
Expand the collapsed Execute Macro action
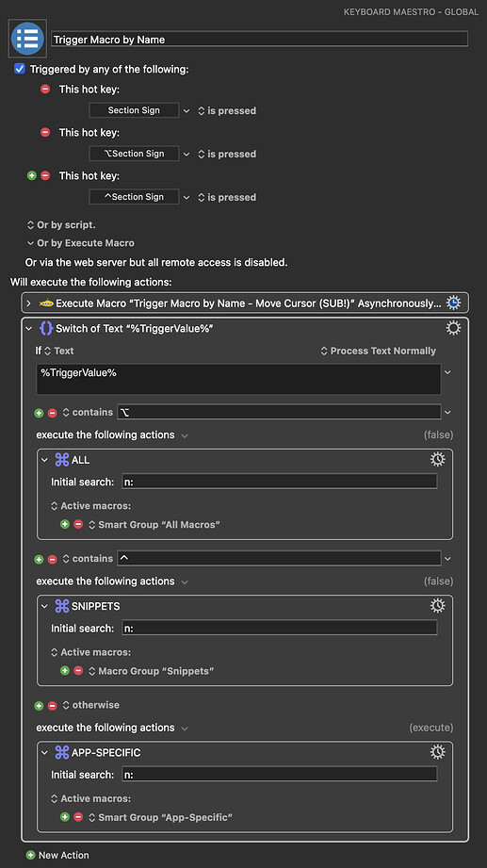29,303
